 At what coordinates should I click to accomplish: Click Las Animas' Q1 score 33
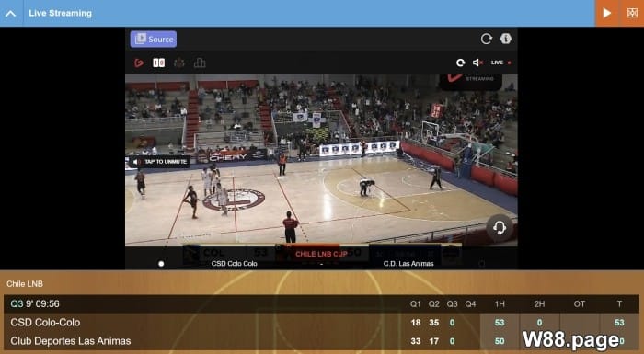pos(416,341)
